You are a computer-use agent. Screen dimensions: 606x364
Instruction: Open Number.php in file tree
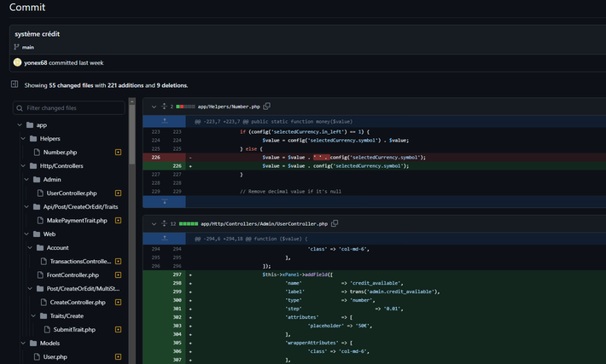60,152
